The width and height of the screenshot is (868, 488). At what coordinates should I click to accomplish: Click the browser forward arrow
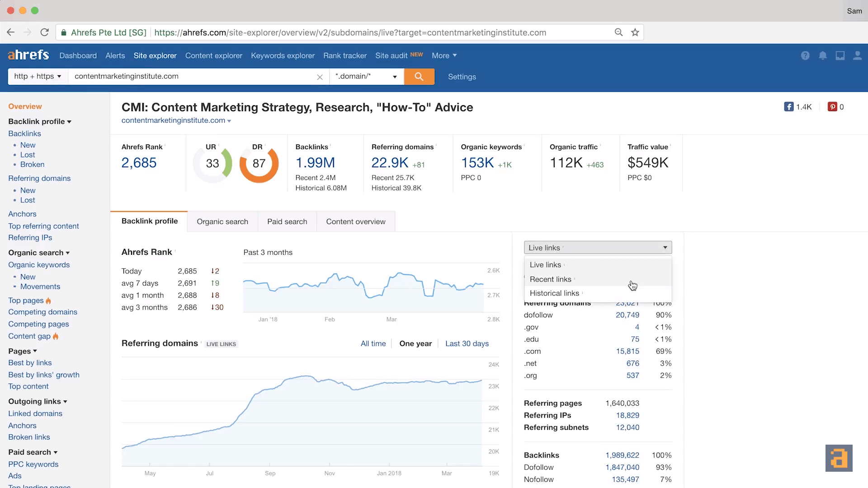tap(28, 32)
